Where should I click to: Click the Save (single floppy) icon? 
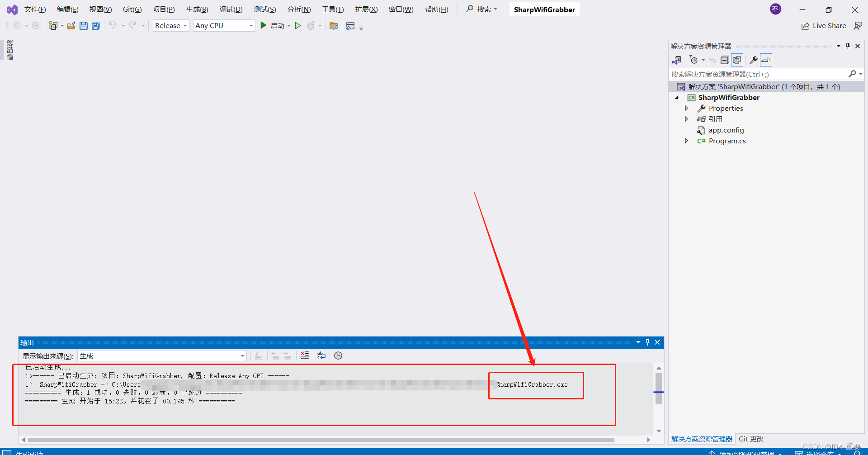(84, 26)
